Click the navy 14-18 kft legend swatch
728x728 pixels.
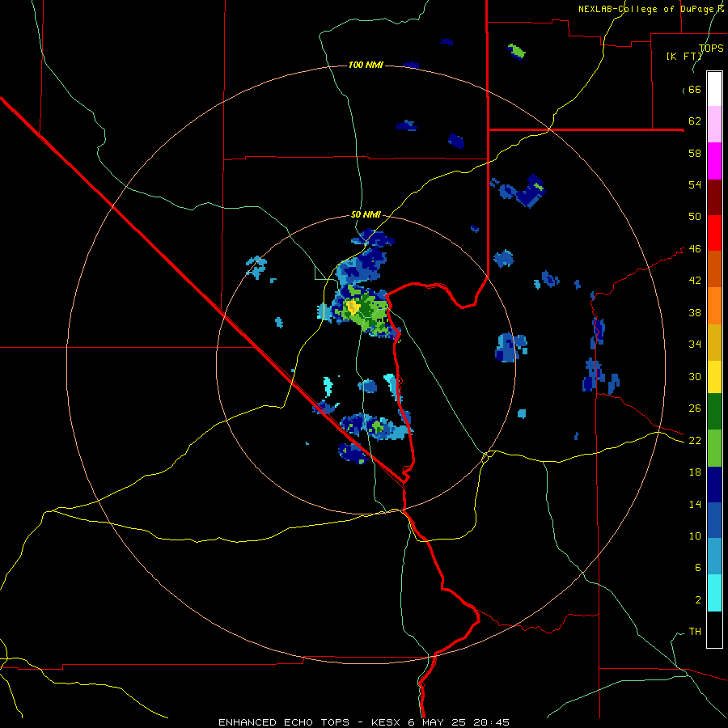(x=714, y=485)
